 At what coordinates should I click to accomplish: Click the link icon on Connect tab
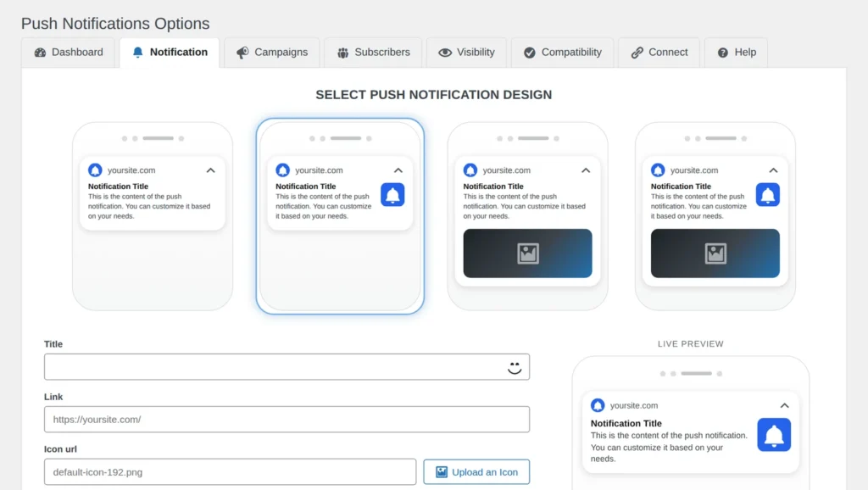[x=637, y=53]
